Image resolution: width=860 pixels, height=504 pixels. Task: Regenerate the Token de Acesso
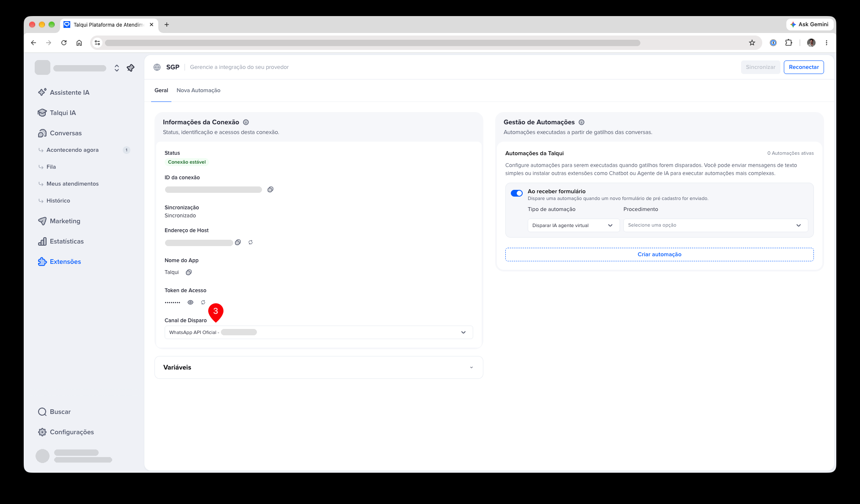click(x=203, y=302)
